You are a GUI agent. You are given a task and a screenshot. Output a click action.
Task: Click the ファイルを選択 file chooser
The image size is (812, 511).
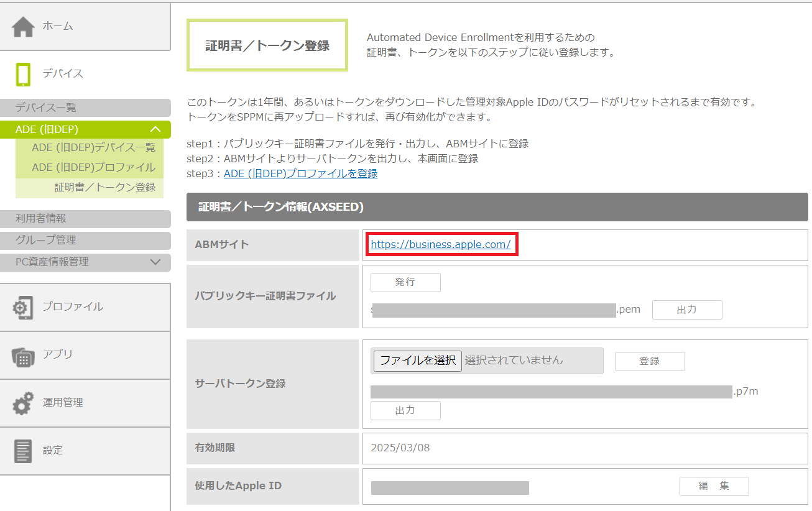(x=418, y=361)
